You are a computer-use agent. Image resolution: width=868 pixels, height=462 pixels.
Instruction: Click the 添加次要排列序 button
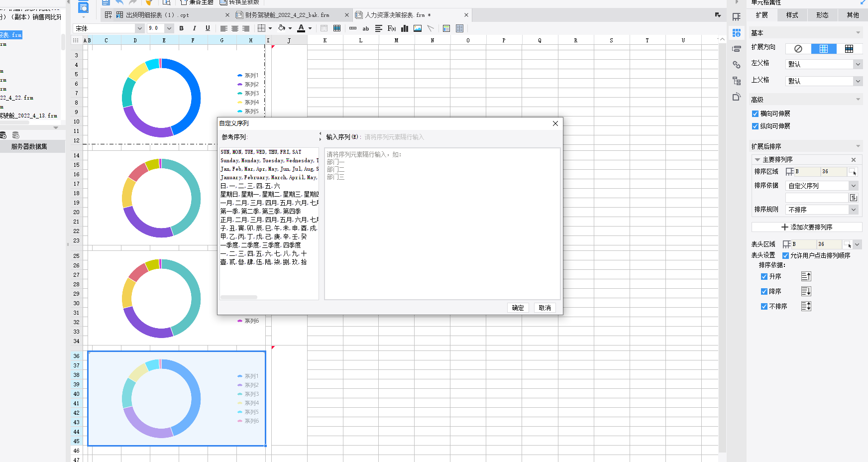807,227
